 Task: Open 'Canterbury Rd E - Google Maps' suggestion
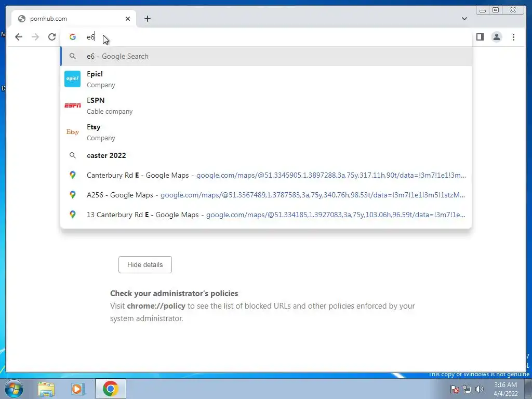(266, 175)
